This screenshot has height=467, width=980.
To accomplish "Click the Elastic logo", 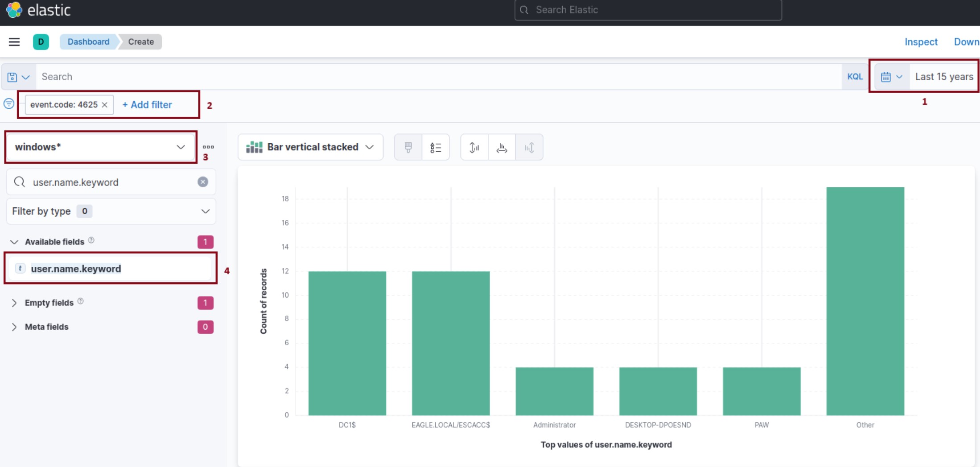I will 38,10.
